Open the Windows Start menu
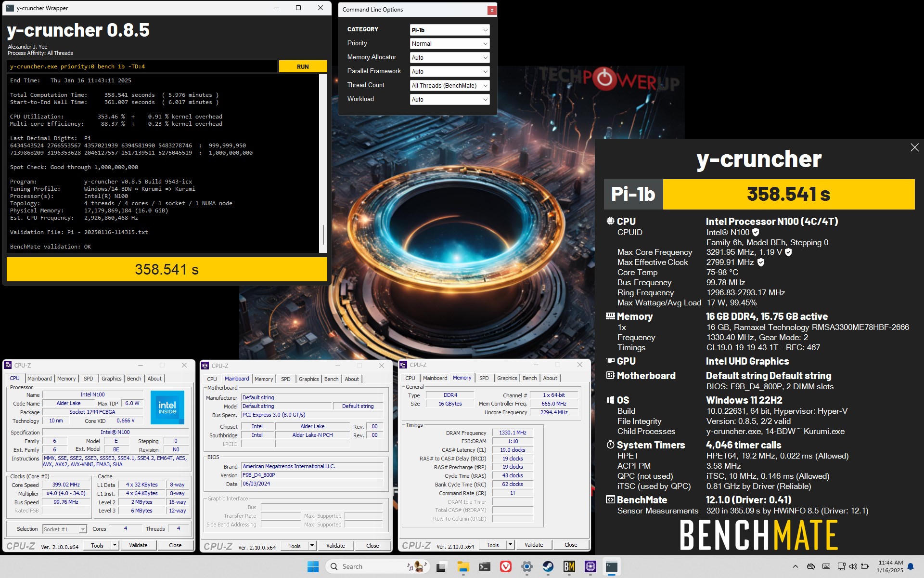The width and height of the screenshot is (924, 578). tap(313, 567)
